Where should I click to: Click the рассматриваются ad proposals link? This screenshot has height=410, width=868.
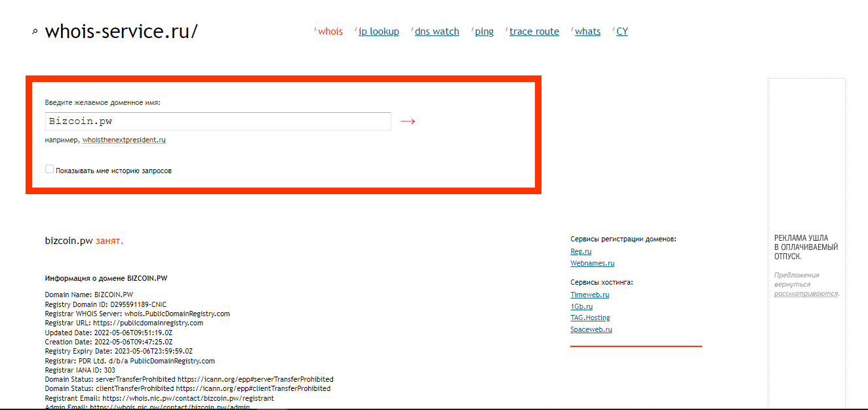click(x=805, y=293)
